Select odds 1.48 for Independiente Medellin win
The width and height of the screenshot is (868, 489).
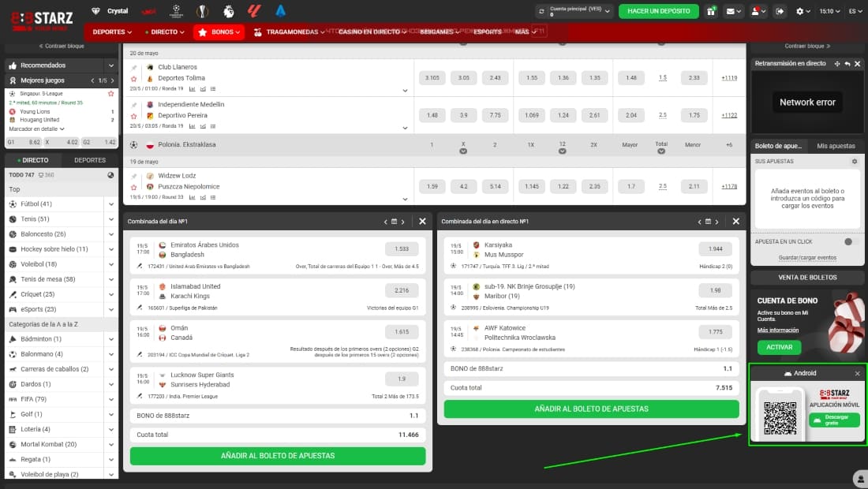pos(432,116)
